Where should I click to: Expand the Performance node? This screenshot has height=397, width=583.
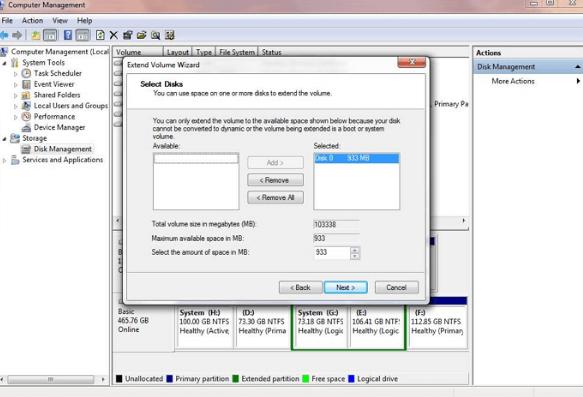click(x=16, y=117)
